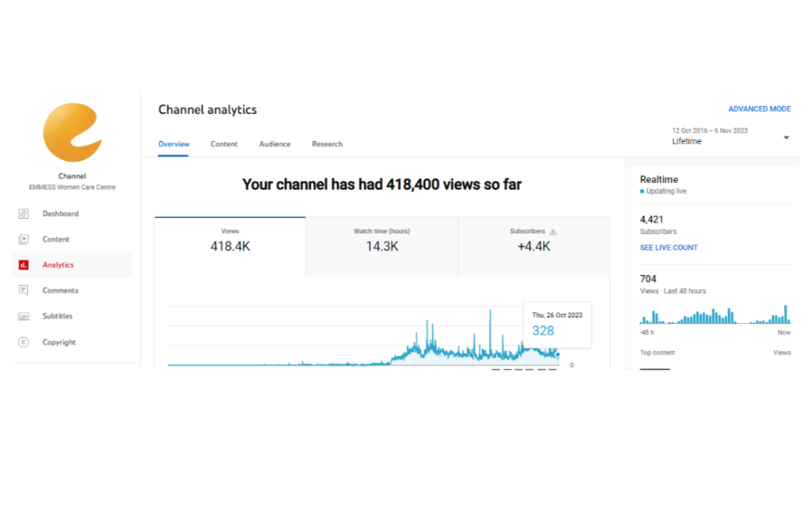
Task: Click the Dashboard icon in sidebar
Action: coord(24,214)
